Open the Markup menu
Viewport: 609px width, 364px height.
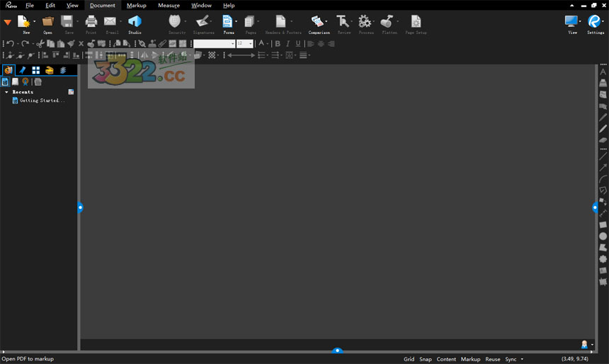coord(136,5)
